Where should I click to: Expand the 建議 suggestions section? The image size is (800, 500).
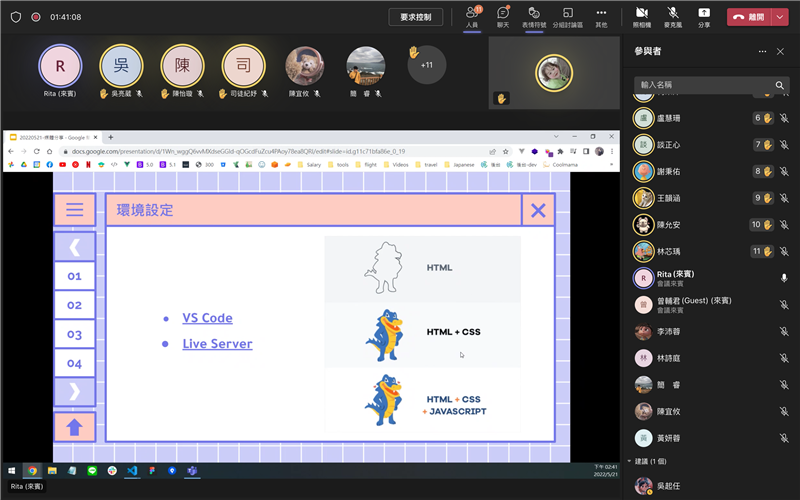click(630, 461)
